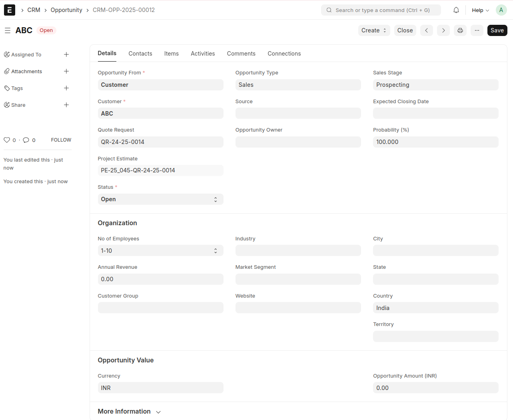Go to next opportunity record arrow
Screen dimensions: 513x420
point(443,30)
